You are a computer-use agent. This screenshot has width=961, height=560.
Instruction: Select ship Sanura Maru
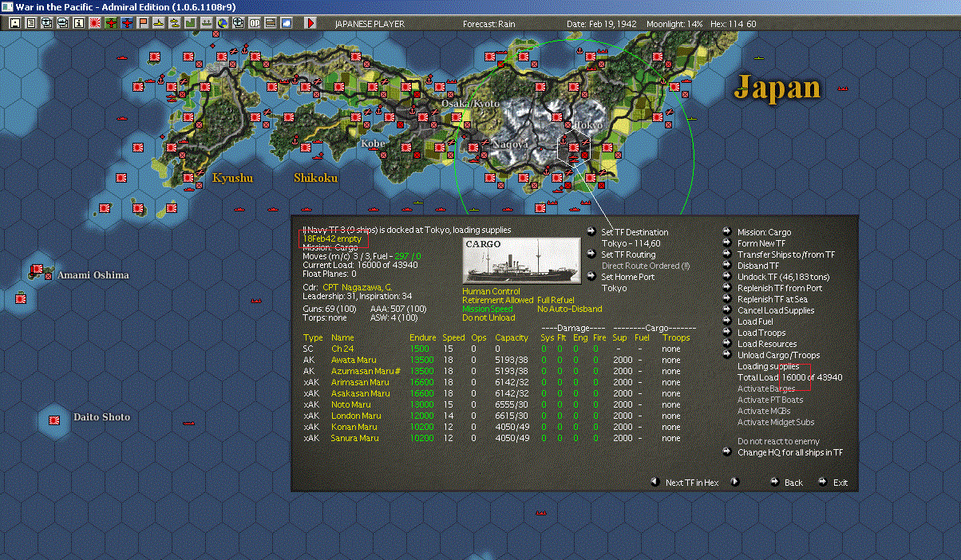355,438
